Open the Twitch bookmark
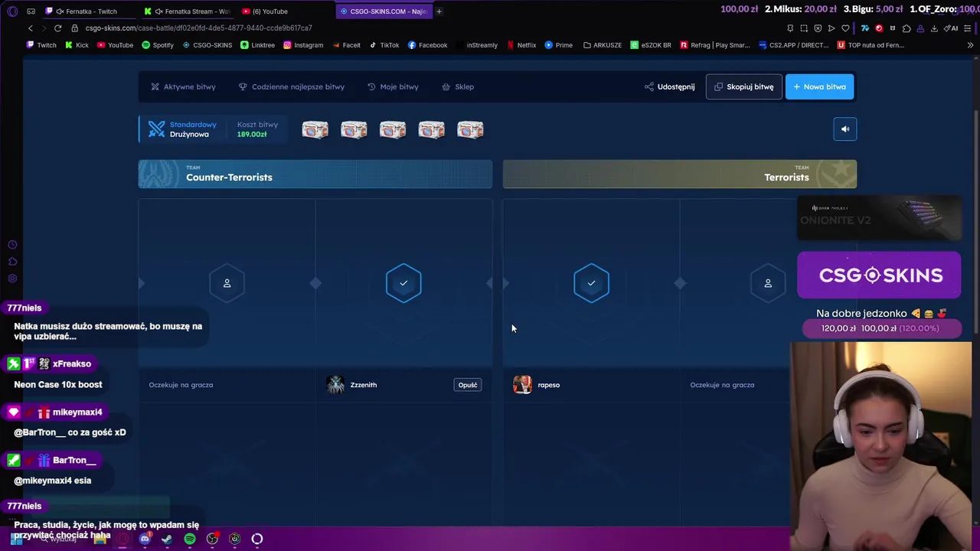Viewport: 980px width, 551px height. tap(41, 45)
